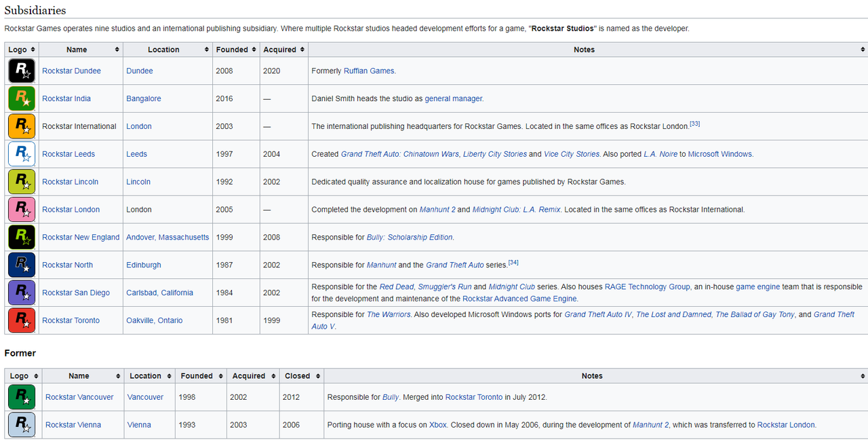
Task: Sort Former table by Location column
Action: (150, 376)
